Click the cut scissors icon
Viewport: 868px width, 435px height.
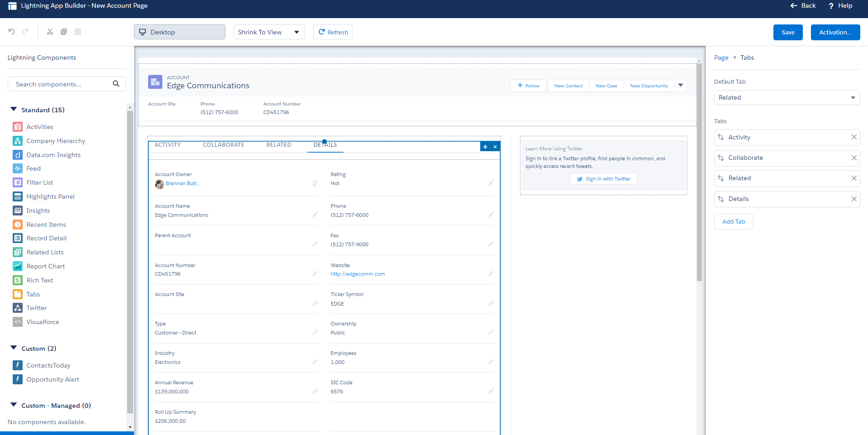coord(50,32)
